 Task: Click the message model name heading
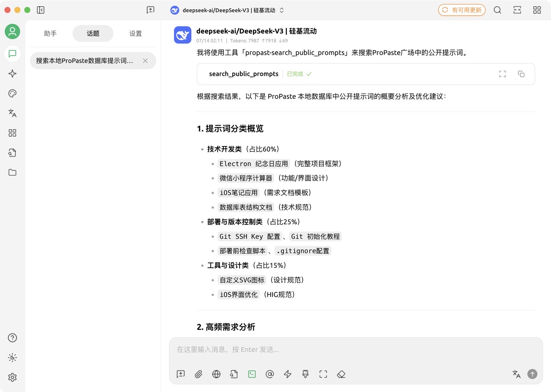[256, 31]
